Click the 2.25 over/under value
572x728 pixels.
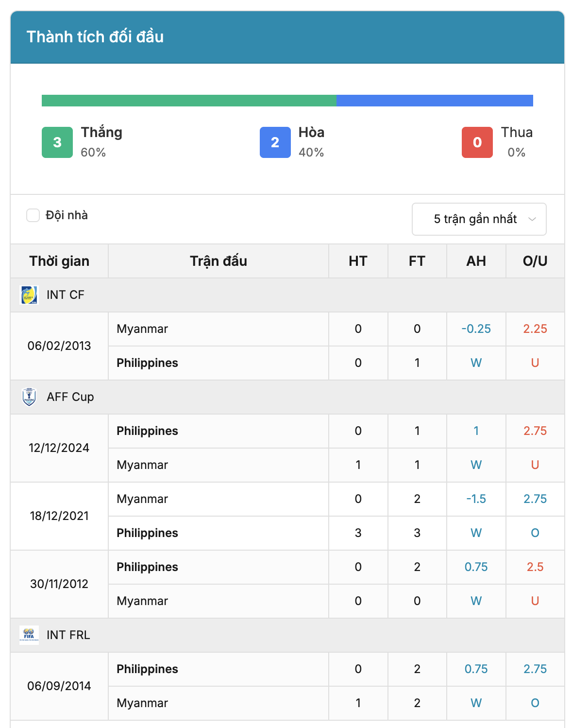point(535,329)
